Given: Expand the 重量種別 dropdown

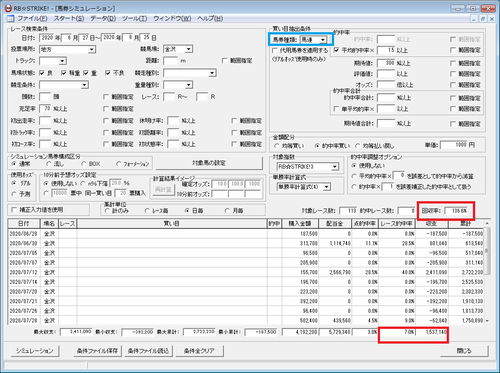Looking at the screenshot, I should [189, 85].
